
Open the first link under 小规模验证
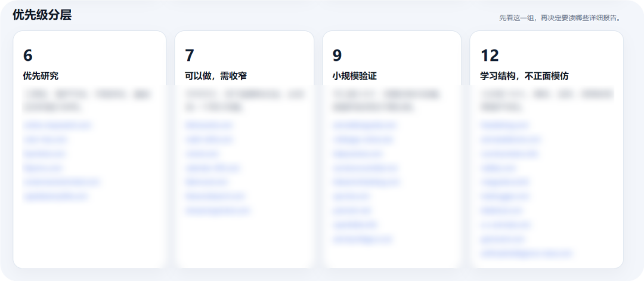364,125
